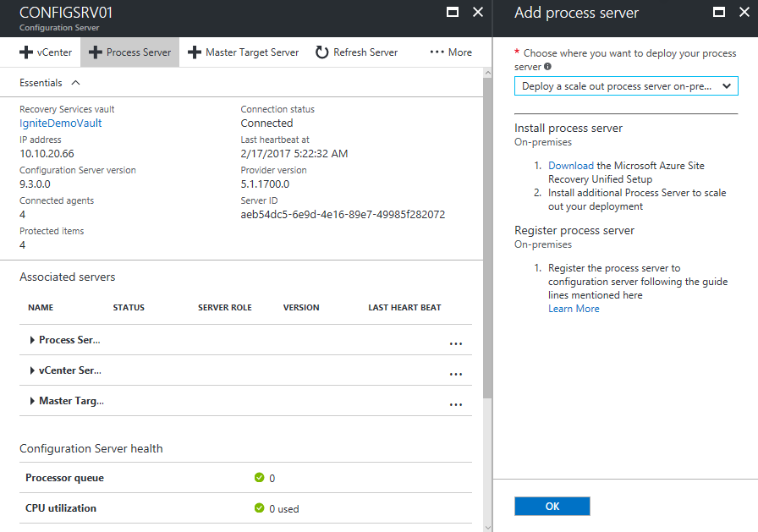Screen dimensions: 758x532
Task: Expand the Master Target row
Action: (32, 401)
